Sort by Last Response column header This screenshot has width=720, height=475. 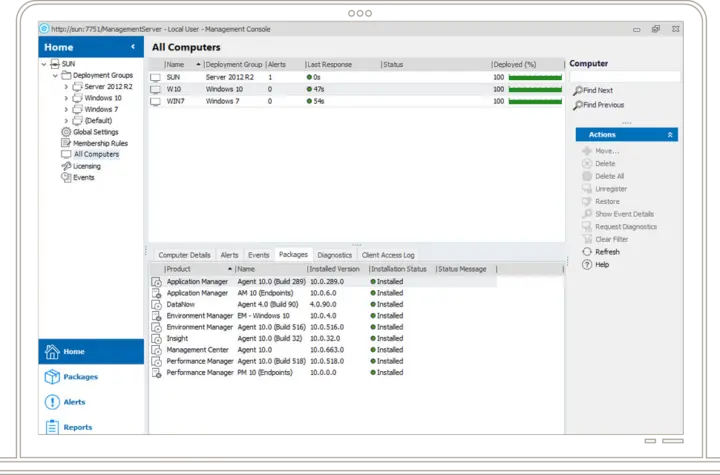tap(343, 65)
